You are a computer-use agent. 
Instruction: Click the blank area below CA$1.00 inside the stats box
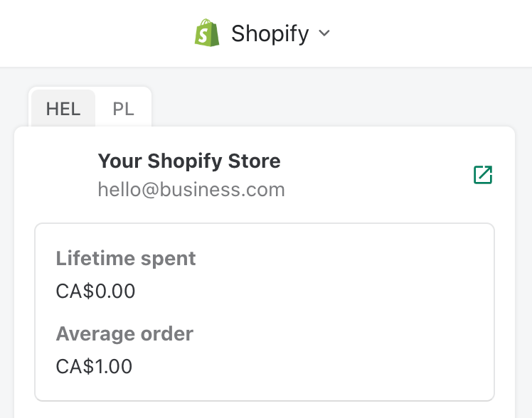coord(263,390)
